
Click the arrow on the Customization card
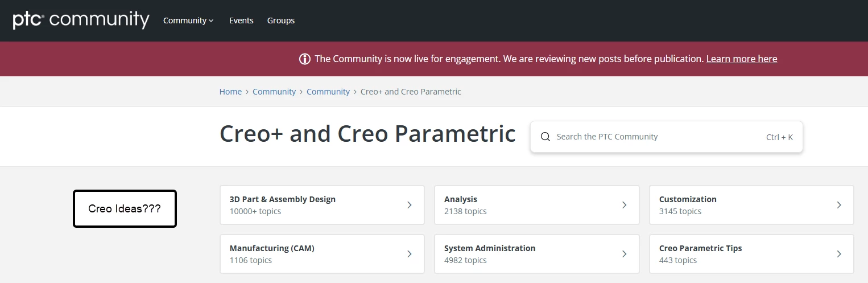click(x=839, y=205)
